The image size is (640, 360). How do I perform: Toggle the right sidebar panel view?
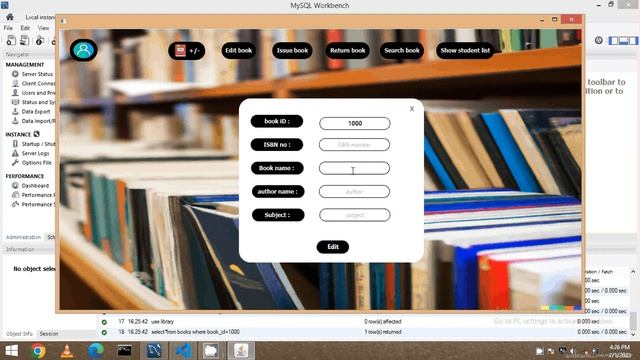click(633, 40)
